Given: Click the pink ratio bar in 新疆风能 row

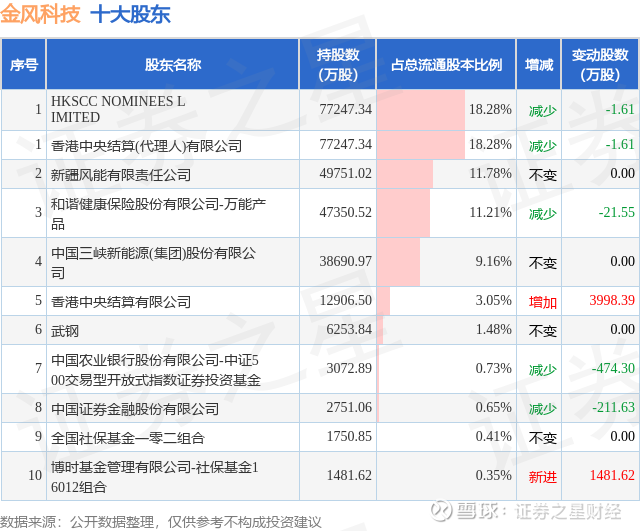Looking at the screenshot, I should click(405, 174).
